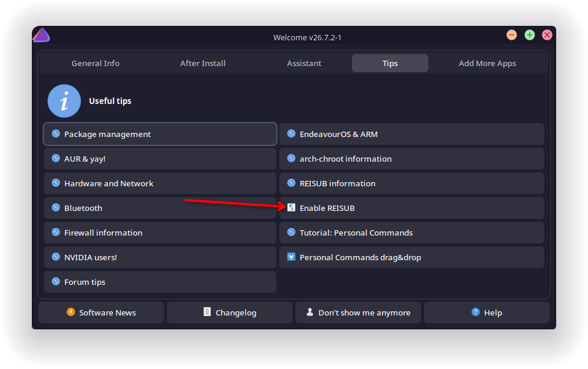This screenshot has width=588, height=369.
Task: Open the AUR & yay! tip
Action: pyautogui.click(x=160, y=159)
